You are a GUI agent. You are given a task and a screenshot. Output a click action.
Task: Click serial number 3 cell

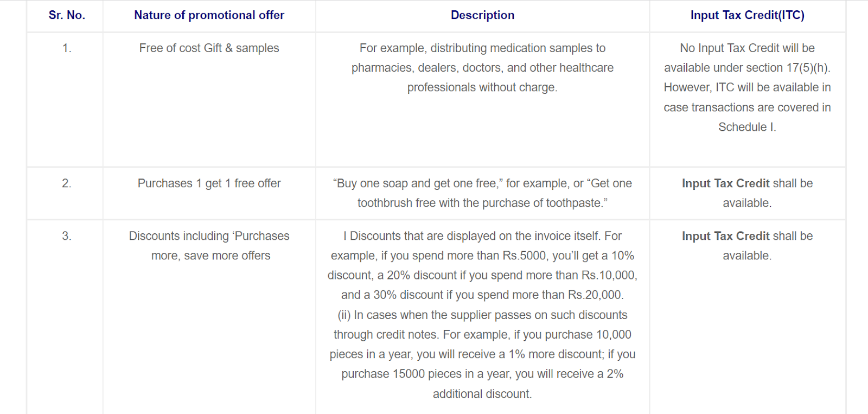coord(66,236)
